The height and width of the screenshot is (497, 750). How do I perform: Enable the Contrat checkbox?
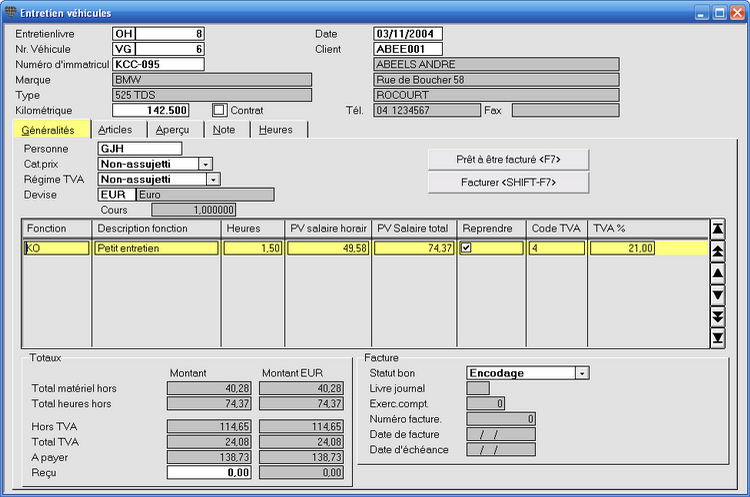click(x=220, y=110)
